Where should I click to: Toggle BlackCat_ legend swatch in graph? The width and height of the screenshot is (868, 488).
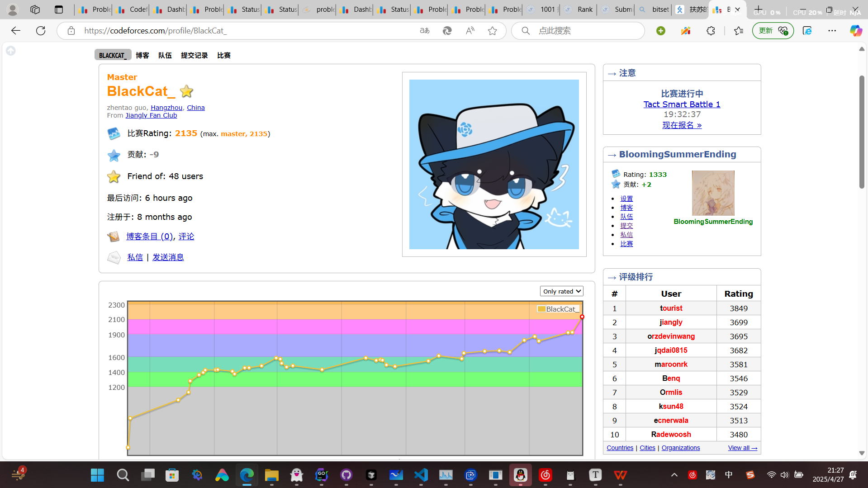[541, 309]
